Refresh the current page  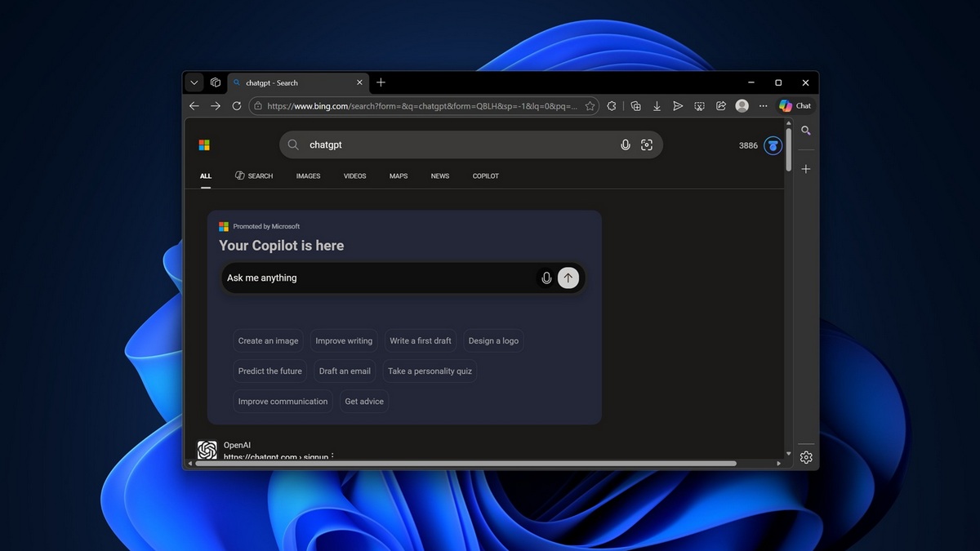237,106
